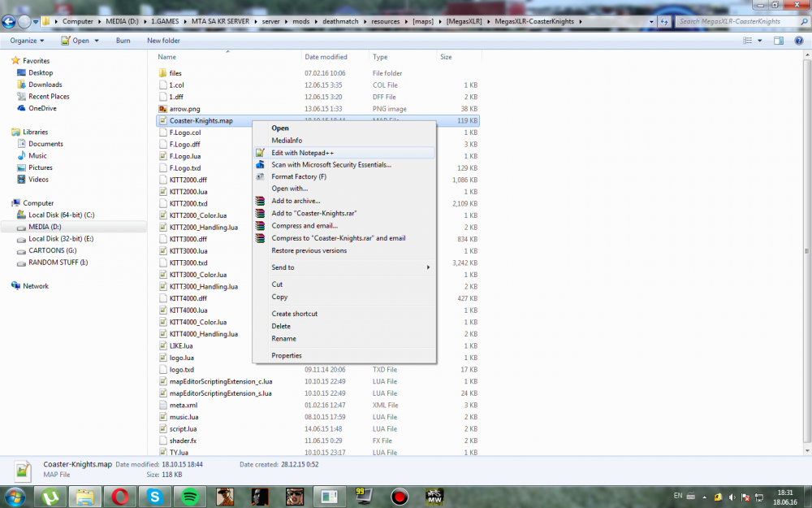This screenshot has height=508, width=812.
Task: Open Spotify from the taskbar
Action: (x=189, y=496)
